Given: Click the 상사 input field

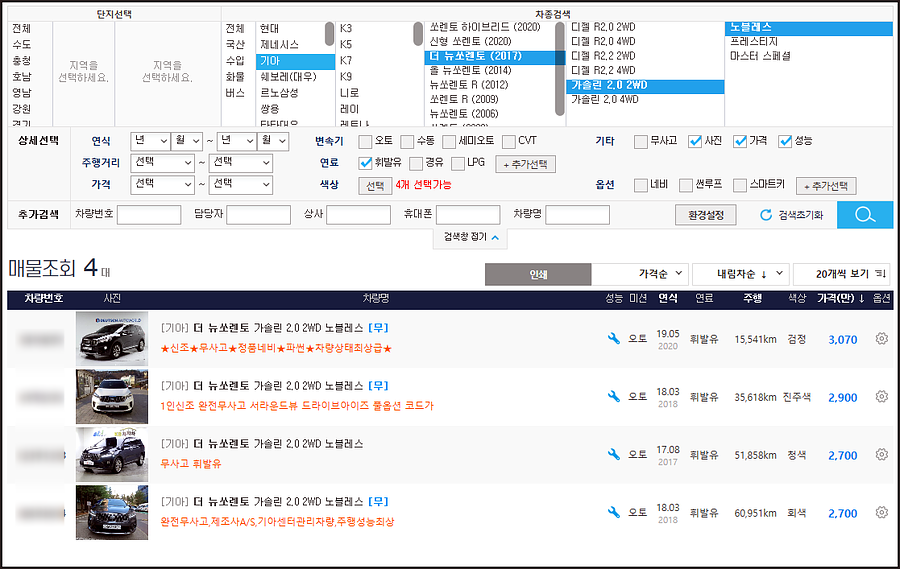Looking at the screenshot, I should coord(358,215).
